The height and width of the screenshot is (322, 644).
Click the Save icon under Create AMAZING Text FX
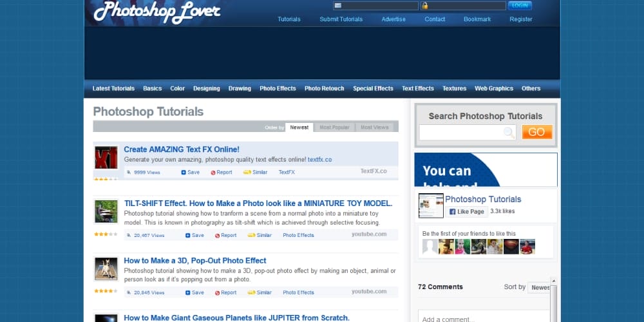coord(184,173)
